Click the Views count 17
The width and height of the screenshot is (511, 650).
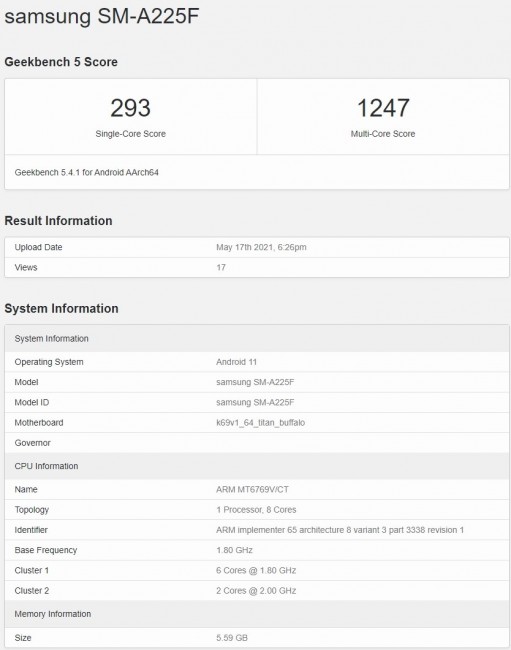point(221,268)
